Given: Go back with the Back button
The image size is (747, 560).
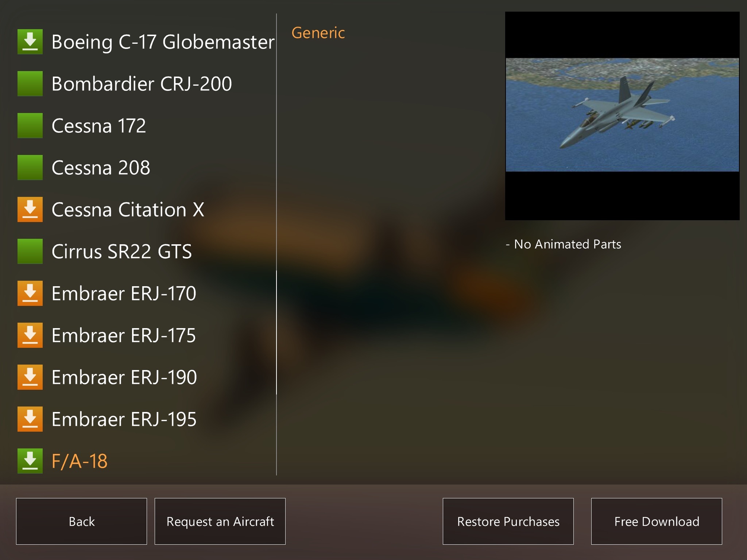Looking at the screenshot, I should tap(81, 521).
